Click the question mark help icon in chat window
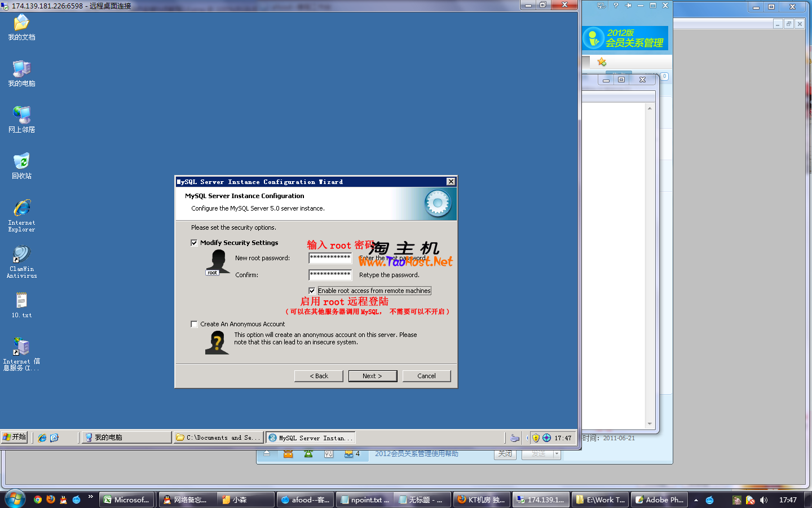 [616, 6]
